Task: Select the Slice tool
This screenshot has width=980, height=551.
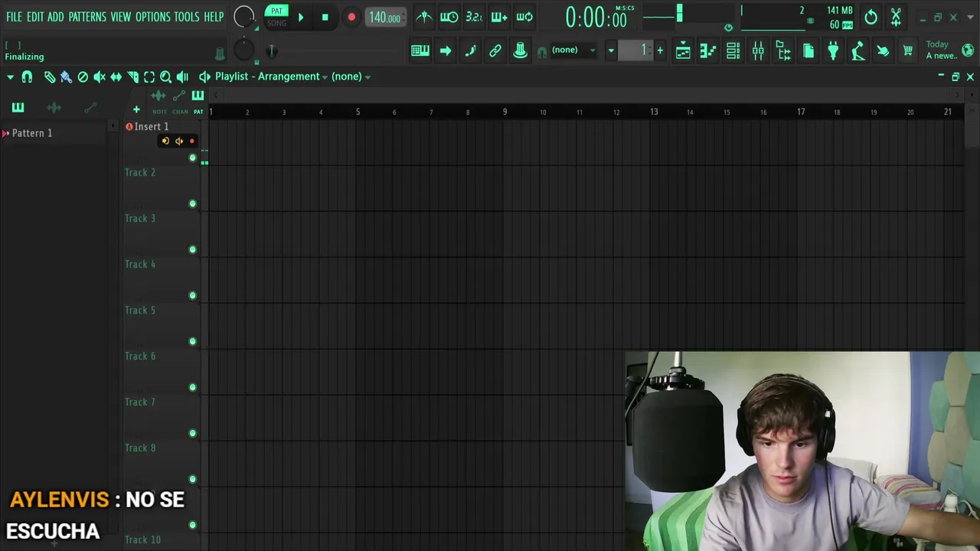Action: 132,77
